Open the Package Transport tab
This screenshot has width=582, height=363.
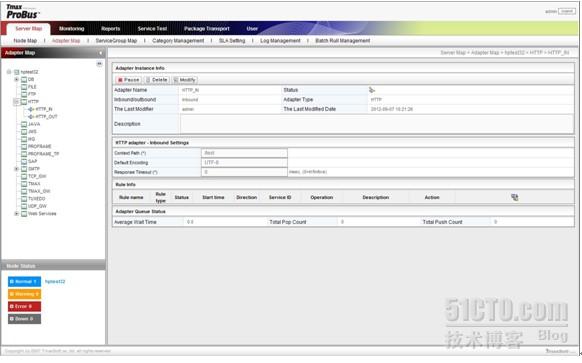click(207, 29)
